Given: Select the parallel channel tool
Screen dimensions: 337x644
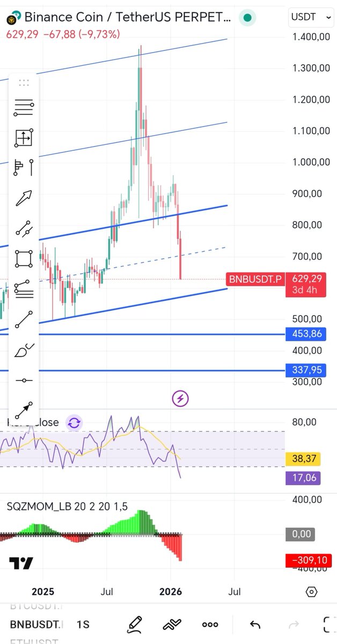Looking at the screenshot, I should (24, 229).
